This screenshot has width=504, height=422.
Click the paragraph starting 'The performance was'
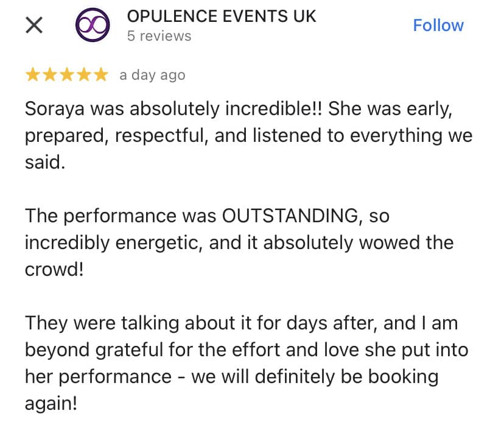coord(239,242)
